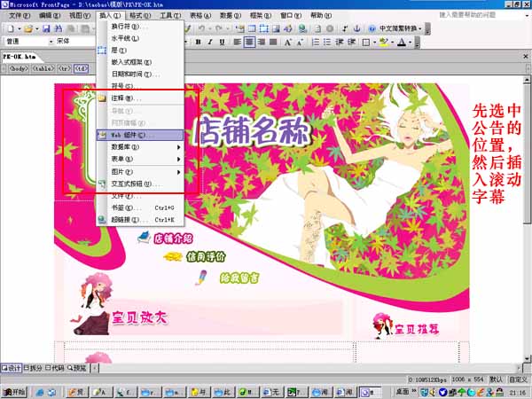532x399 pixels.
Task: Save the page with the floppy icon
Action: click(x=46, y=29)
